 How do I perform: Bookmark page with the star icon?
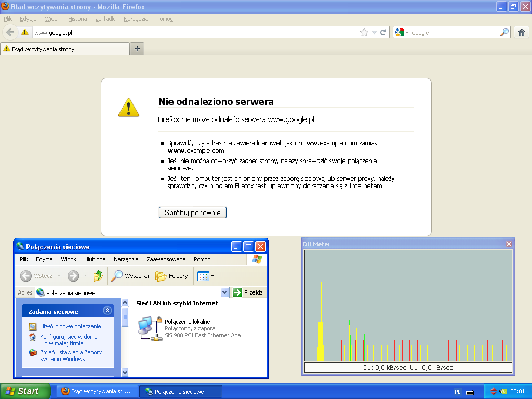click(x=364, y=33)
